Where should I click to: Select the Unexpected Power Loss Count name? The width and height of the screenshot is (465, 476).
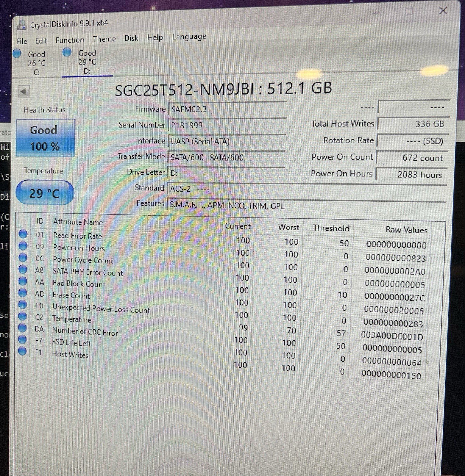[101, 309]
